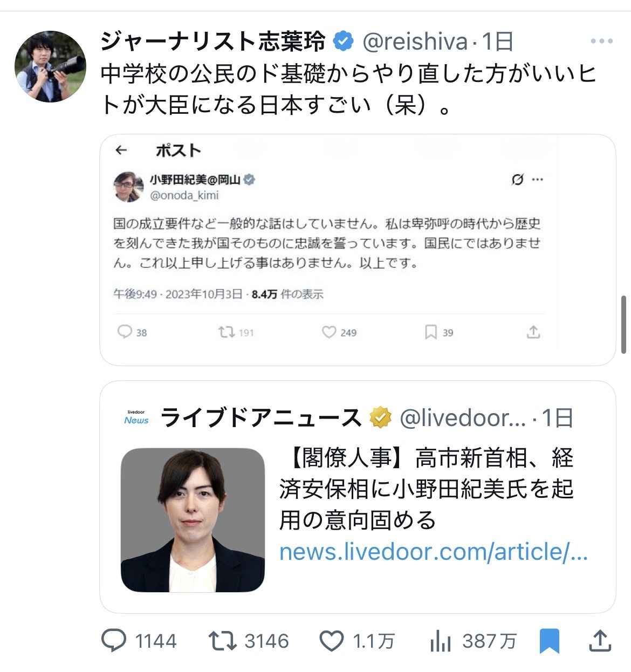
Task: Click the page scrollbar on the right edge
Action: [625, 324]
